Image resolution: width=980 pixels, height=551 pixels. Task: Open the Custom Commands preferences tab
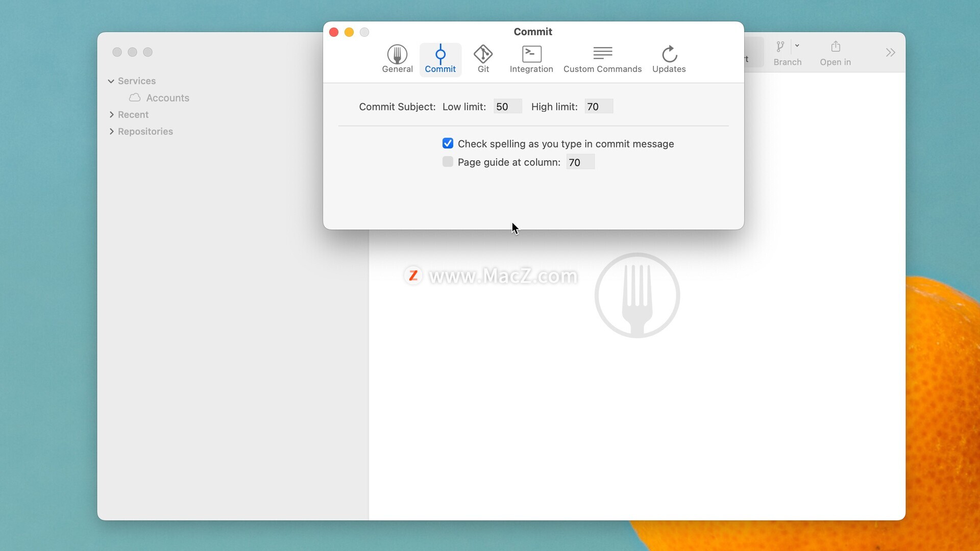click(x=602, y=59)
